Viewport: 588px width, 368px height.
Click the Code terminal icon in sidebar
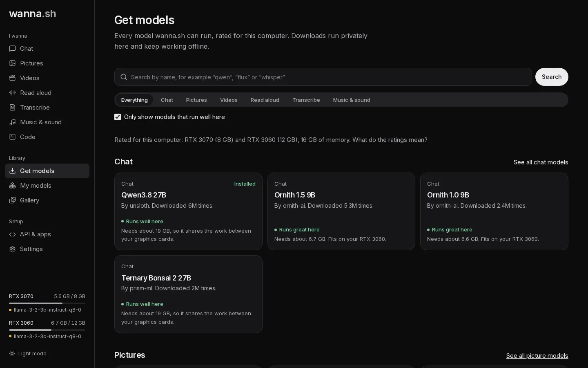[12, 137]
